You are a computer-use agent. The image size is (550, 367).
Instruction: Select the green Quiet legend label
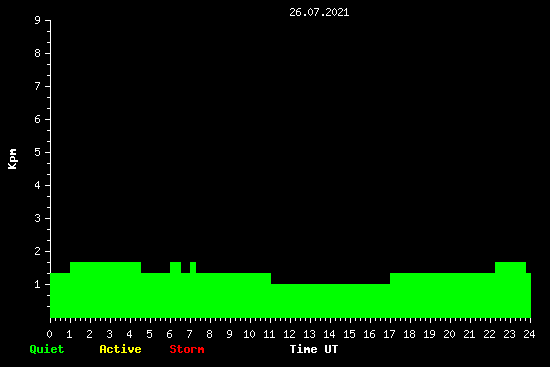point(47,349)
